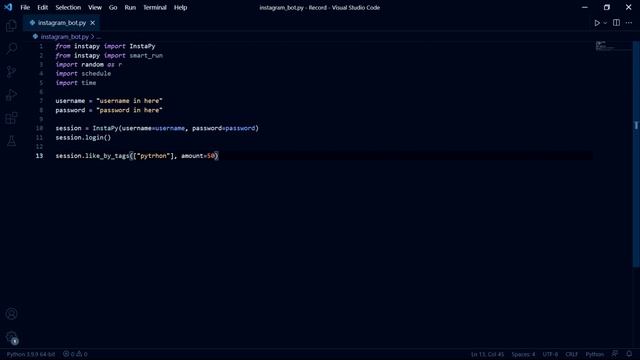
Task: Click 'time' on line 5
Action: pyautogui.click(x=89, y=83)
